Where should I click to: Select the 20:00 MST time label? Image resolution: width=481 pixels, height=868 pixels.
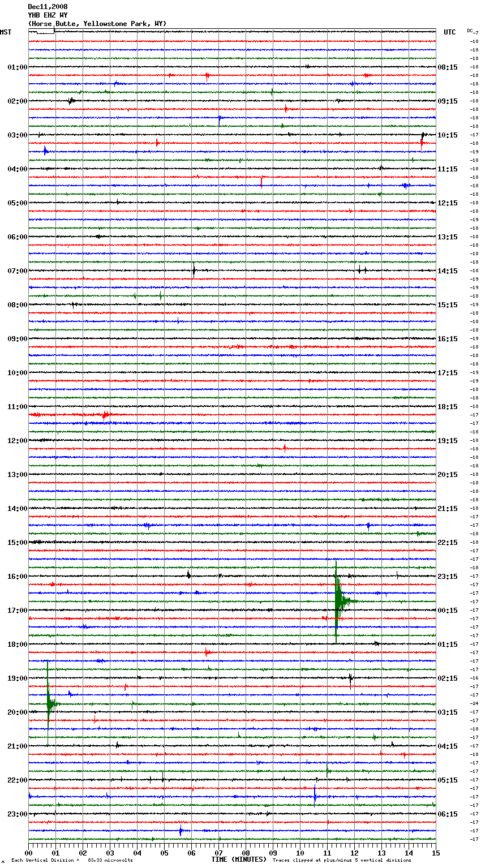tap(18, 712)
